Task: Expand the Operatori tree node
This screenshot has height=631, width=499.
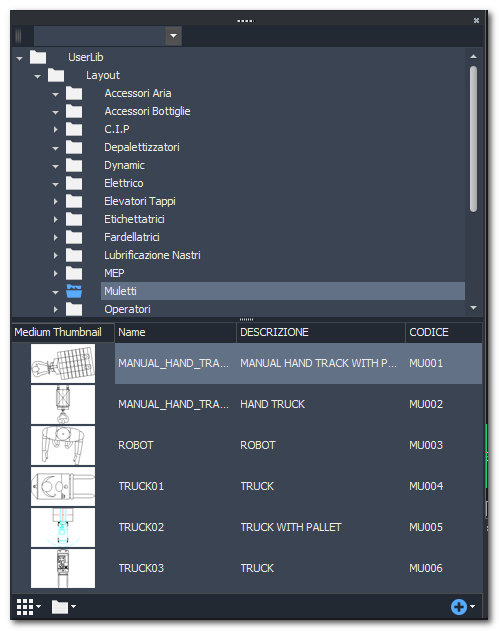Action: point(56,309)
